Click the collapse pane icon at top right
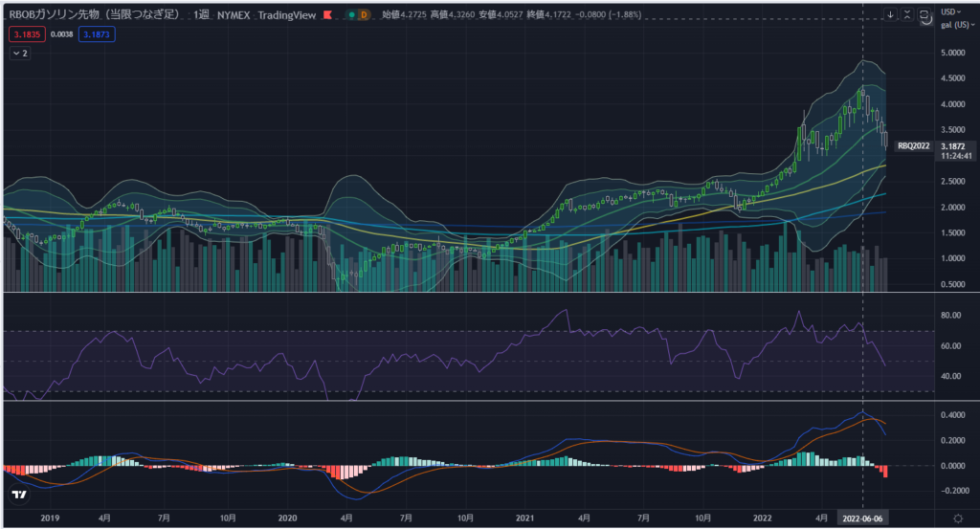Screen dimensions: 980x529 907,15
